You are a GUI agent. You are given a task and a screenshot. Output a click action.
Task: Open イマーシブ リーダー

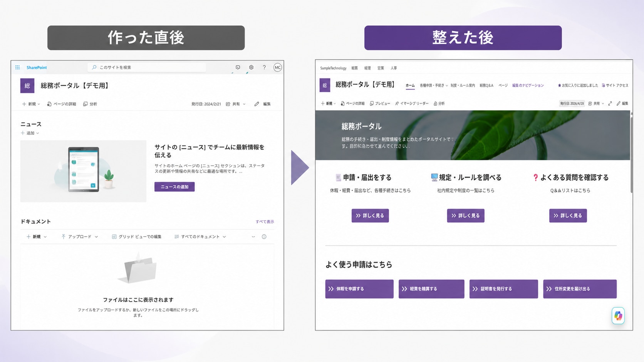[412, 103]
